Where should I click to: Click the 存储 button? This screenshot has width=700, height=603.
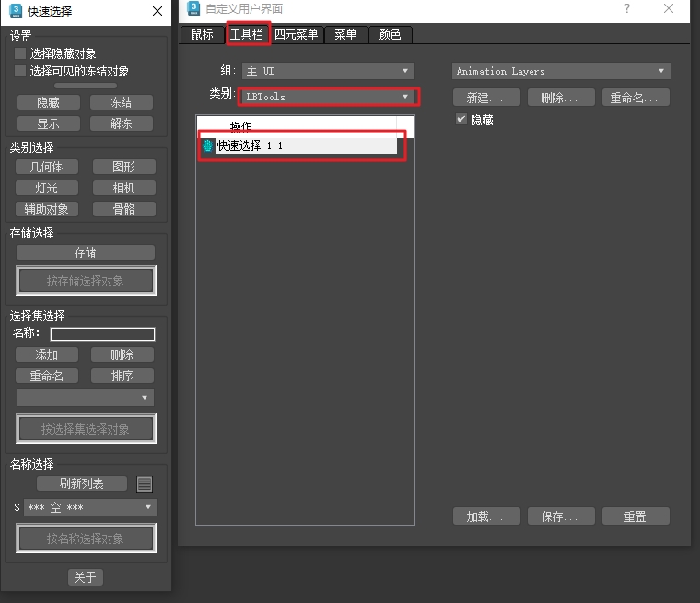coord(86,252)
